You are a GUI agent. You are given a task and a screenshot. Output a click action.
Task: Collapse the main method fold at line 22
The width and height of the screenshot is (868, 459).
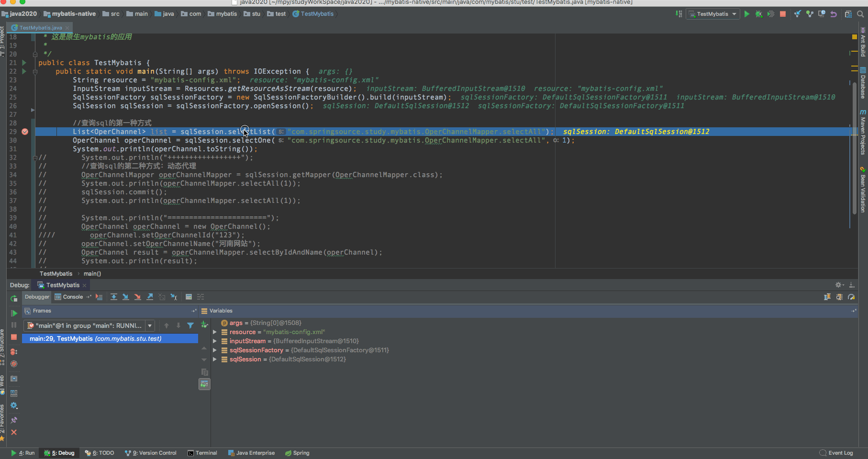click(35, 72)
